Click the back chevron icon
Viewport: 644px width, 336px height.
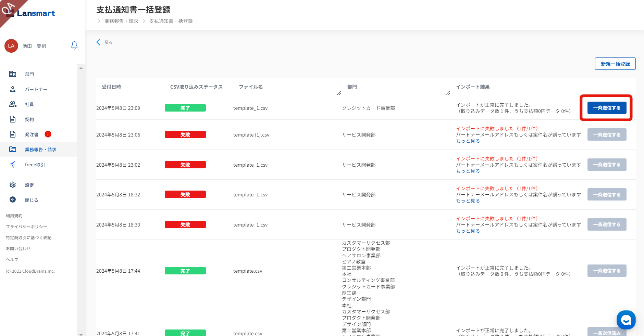[98, 42]
